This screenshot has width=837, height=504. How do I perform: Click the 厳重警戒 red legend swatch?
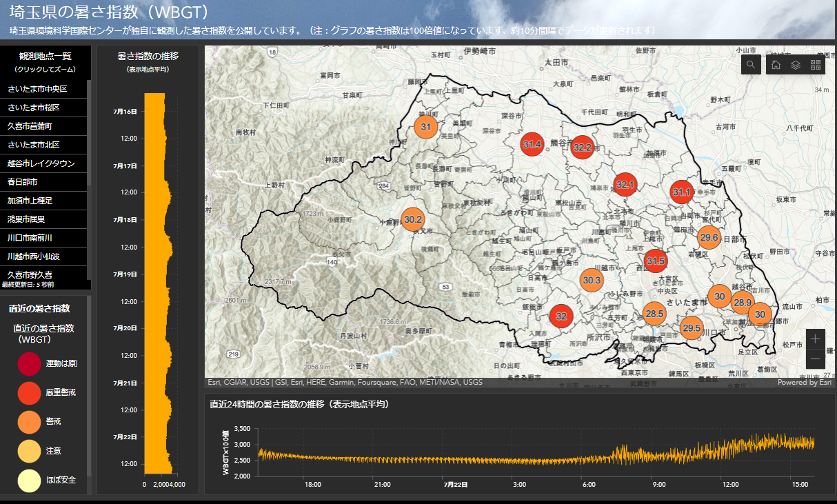tap(30, 392)
